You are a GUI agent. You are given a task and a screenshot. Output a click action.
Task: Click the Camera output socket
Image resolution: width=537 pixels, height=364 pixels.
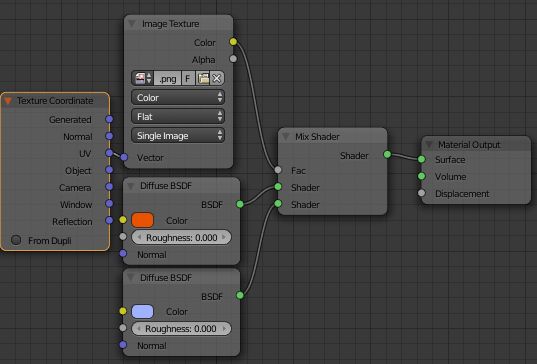click(109, 187)
